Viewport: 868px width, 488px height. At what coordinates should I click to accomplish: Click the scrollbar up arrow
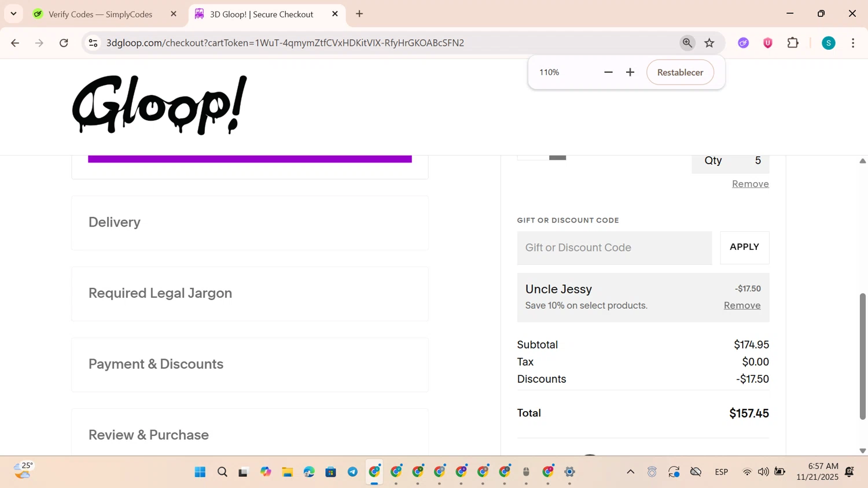click(862, 161)
